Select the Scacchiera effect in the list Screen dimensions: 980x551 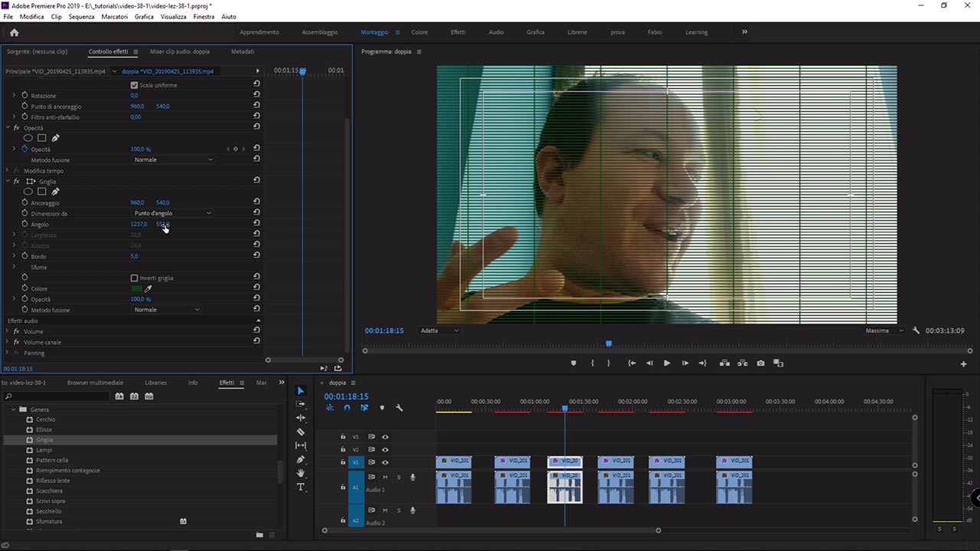tap(49, 491)
